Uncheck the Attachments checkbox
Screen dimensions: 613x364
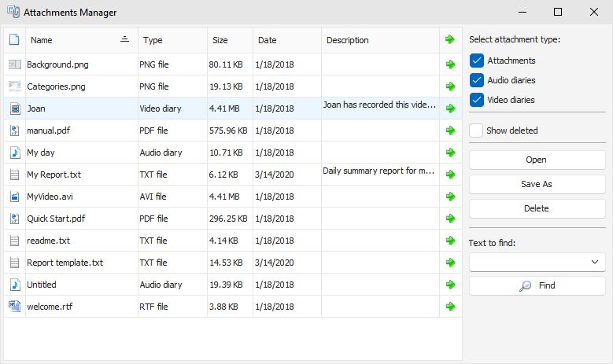point(477,61)
